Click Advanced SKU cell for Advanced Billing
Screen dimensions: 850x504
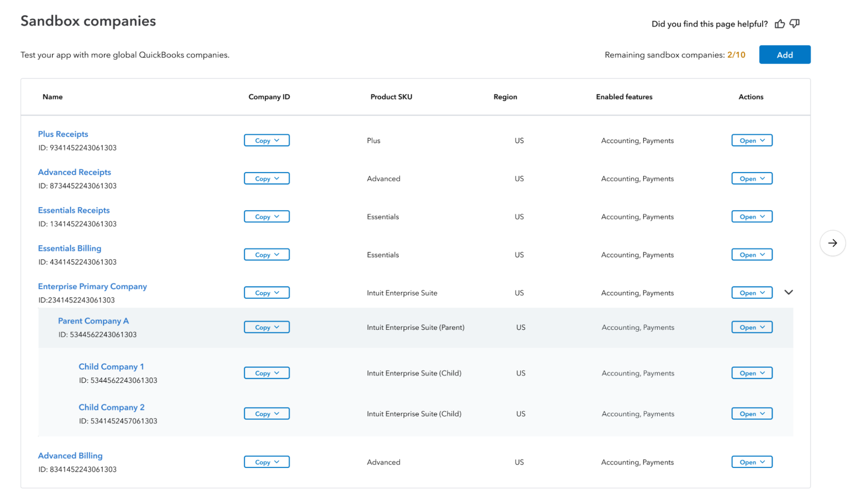pyautogui.click(x=383, y=462)
